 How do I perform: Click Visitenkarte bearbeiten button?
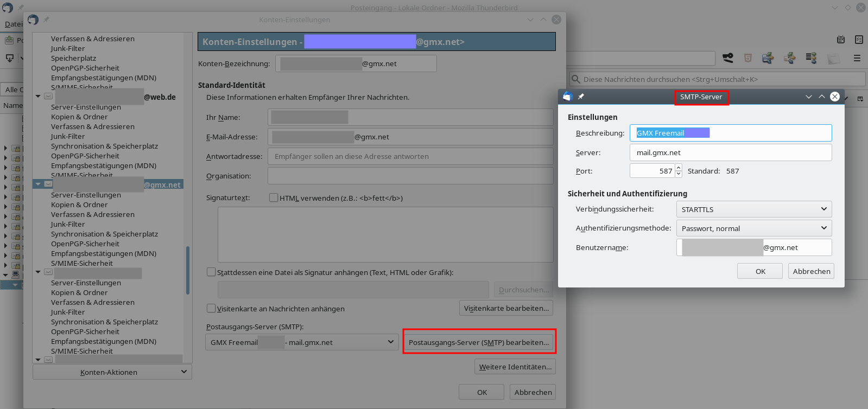point(506,308)
